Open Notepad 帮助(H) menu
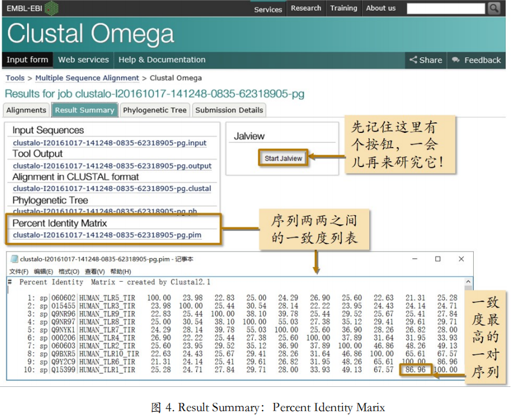 click(121, 271)
